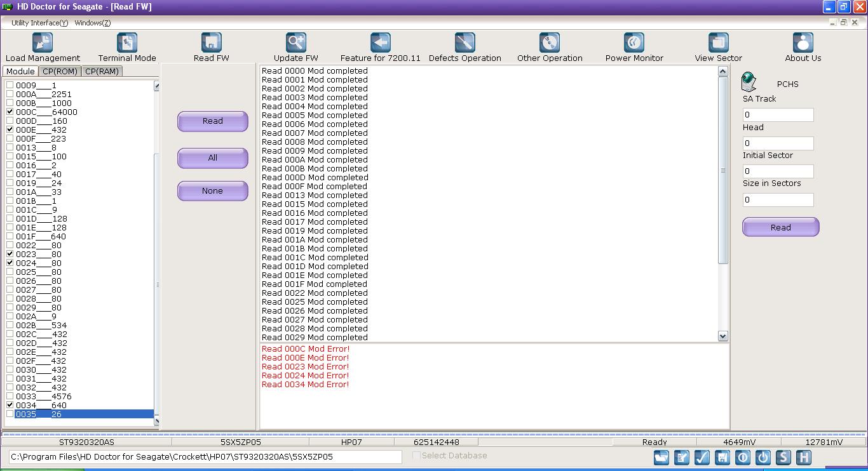This screenshot has height=471, width=868.
Task: Toggle the Select Database checkbox
Action: [x=416, y=455]
